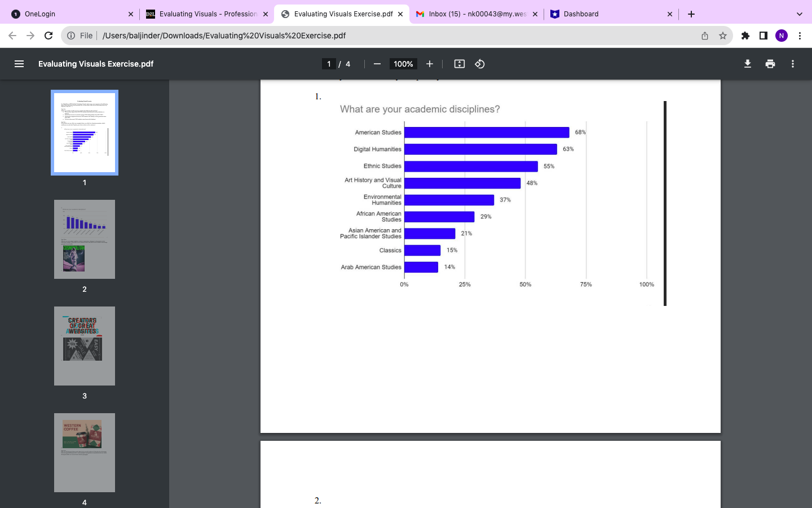Click the 48% value label

point(532,183)
